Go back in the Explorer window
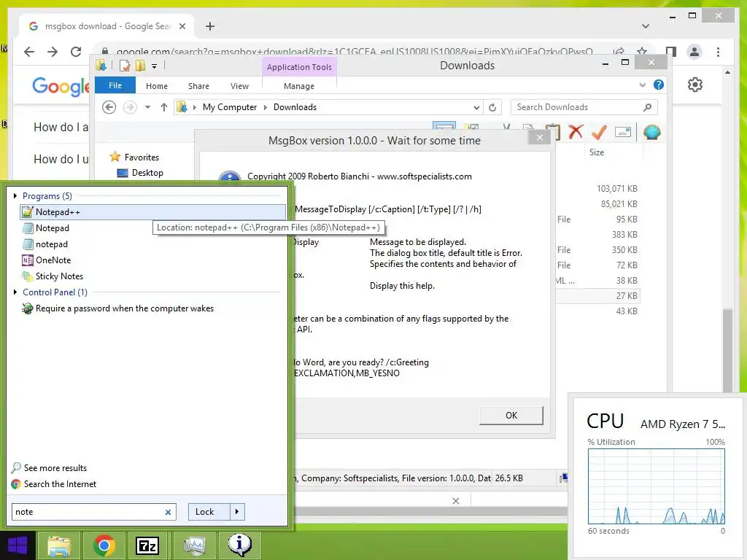The height and width of the screenshot is (560, 747). click(109, 107)
